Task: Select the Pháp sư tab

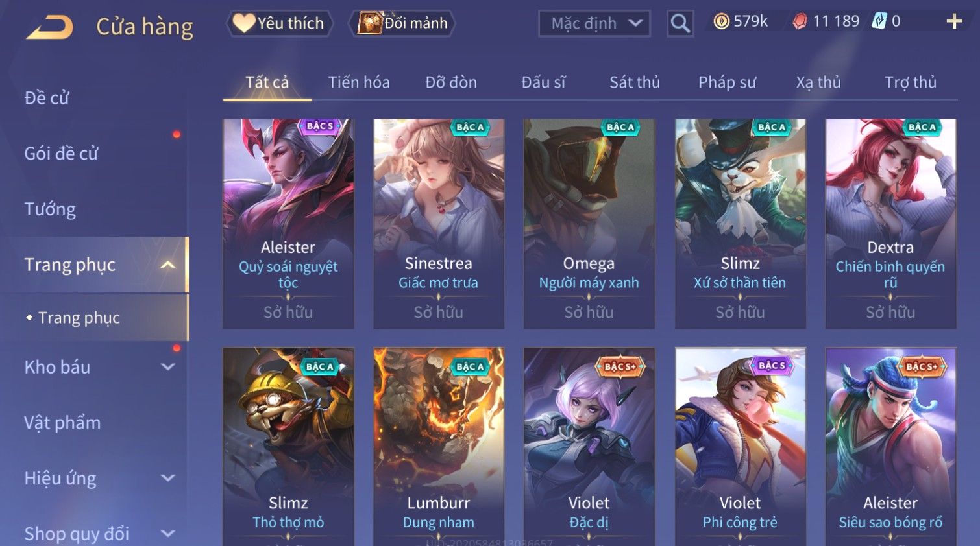Action: click(727, 82)
